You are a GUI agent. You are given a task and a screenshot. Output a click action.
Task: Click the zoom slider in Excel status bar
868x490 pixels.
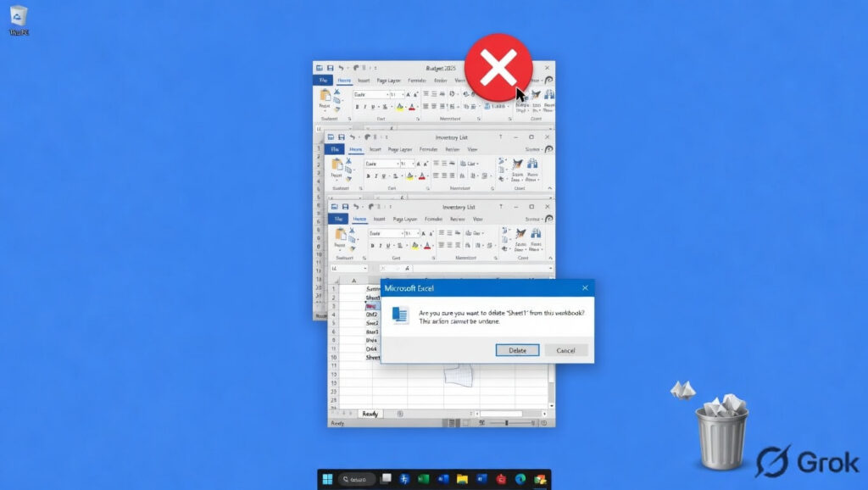tap(507, 422)
